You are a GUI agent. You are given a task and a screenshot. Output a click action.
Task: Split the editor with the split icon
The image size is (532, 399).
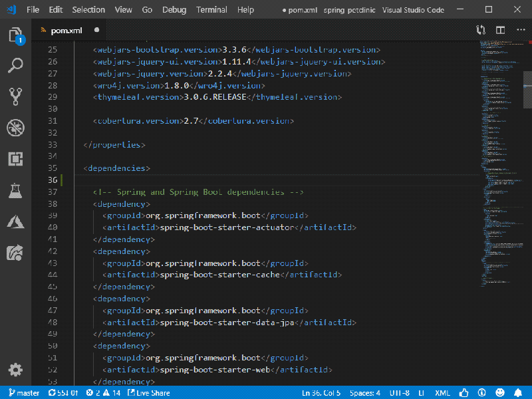[499, 30]
